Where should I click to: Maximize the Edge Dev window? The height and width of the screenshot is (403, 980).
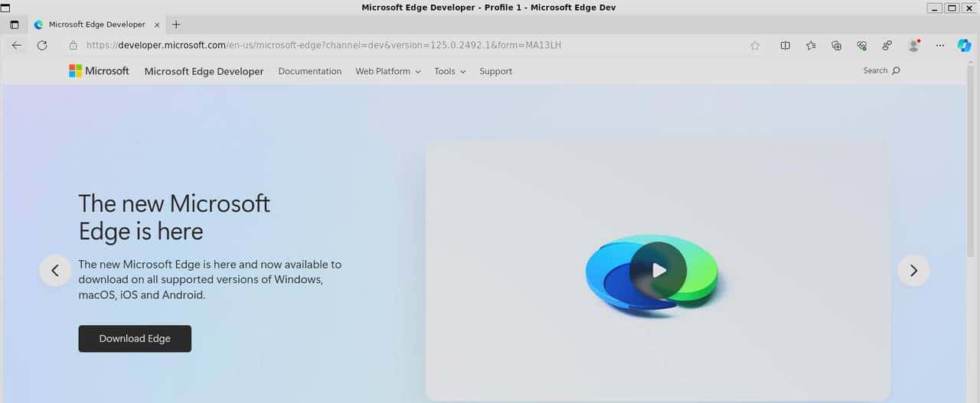(x=952, y=8)
